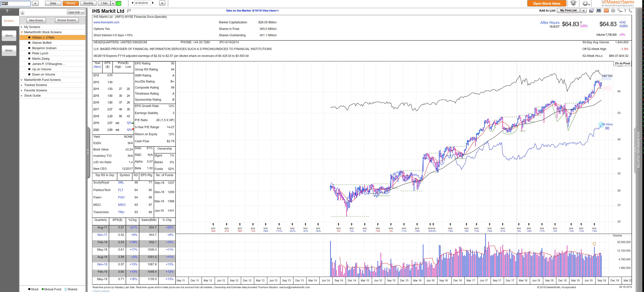Open the MSCI symbol link
Image resolution: width=644 pixels, height=292 pixels.
[x=122, y=205]
